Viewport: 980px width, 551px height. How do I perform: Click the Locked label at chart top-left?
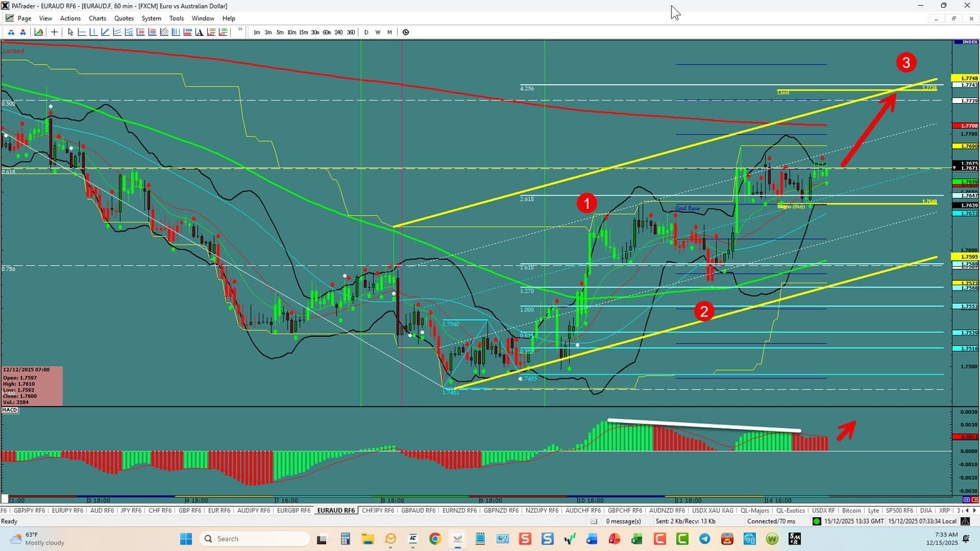click(x=13, y=51)
